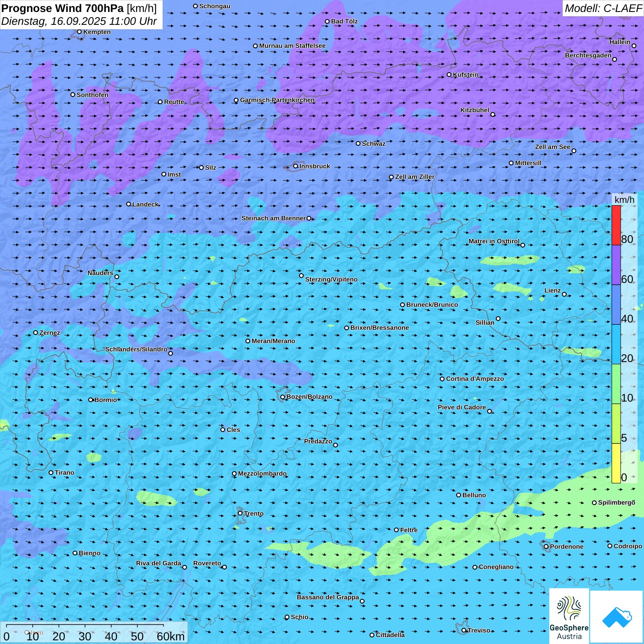Click the 'km/h' legend heading
The image size is (644, 644).
tap(624, 200)
